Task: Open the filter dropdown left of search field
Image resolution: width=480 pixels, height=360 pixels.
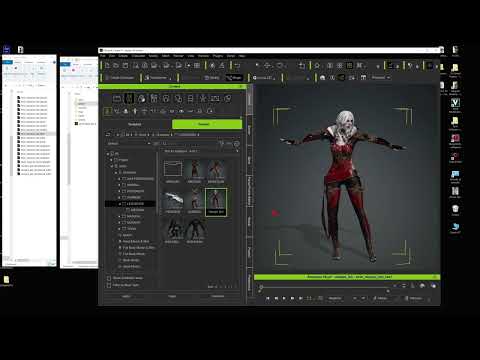Action: 129,144
